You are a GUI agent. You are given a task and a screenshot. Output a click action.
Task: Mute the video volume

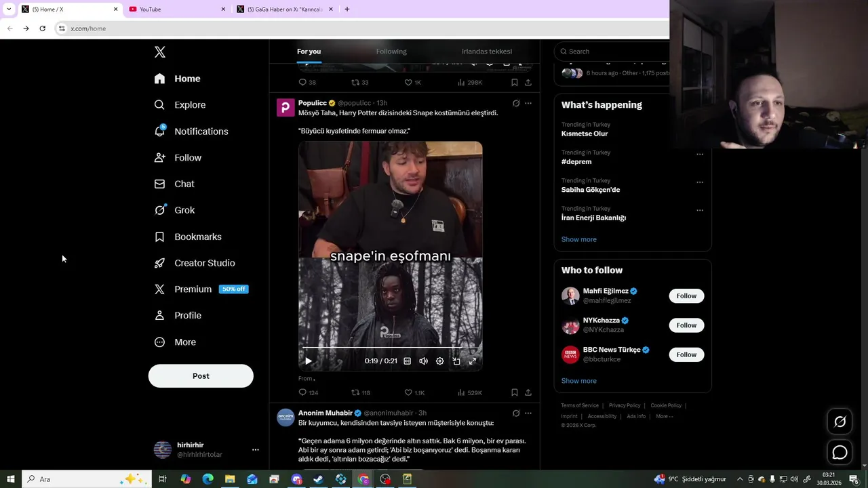tap(424, 361)
